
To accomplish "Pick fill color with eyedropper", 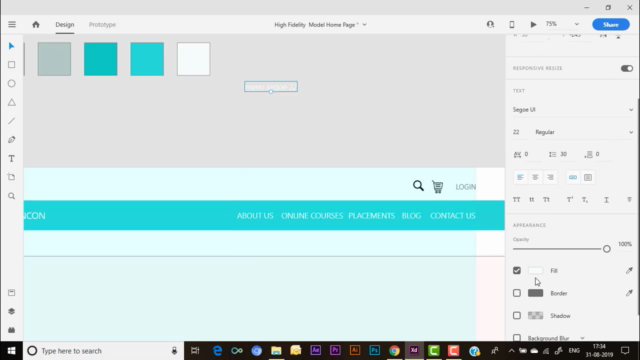I will coord(629,270).
